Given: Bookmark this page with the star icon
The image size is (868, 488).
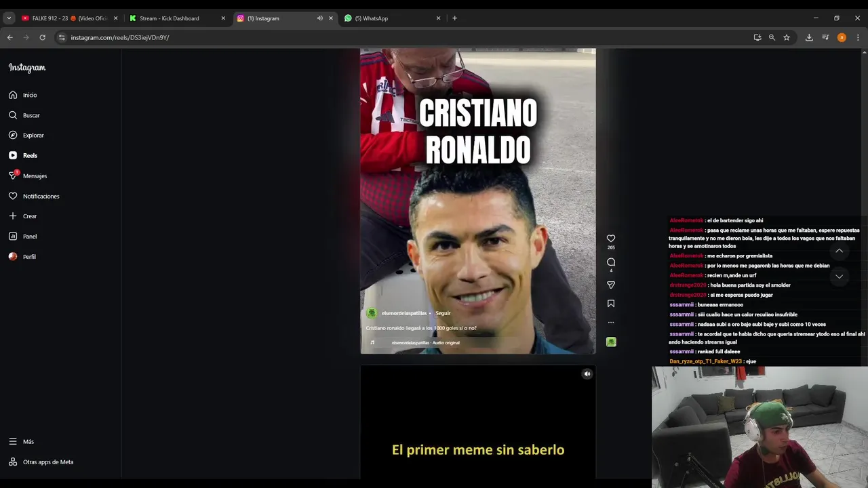Looking at the screenshot, I should 787,37.
